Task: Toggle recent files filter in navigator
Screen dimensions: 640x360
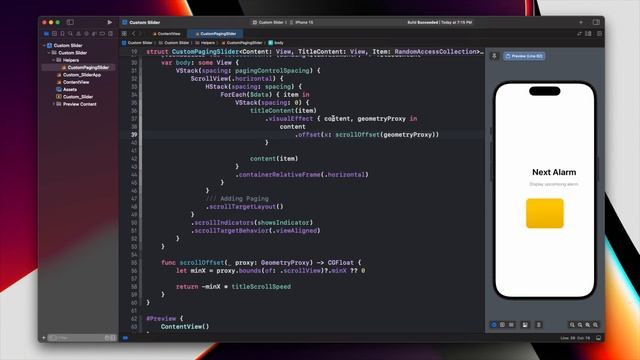Action: pyautogui.click(x=107, y=338)
